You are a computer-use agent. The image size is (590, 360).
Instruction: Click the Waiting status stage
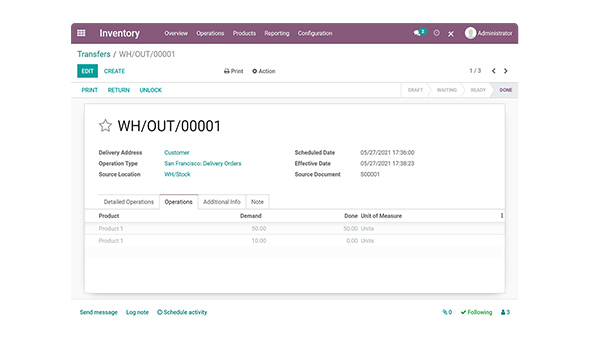(447, 90)
